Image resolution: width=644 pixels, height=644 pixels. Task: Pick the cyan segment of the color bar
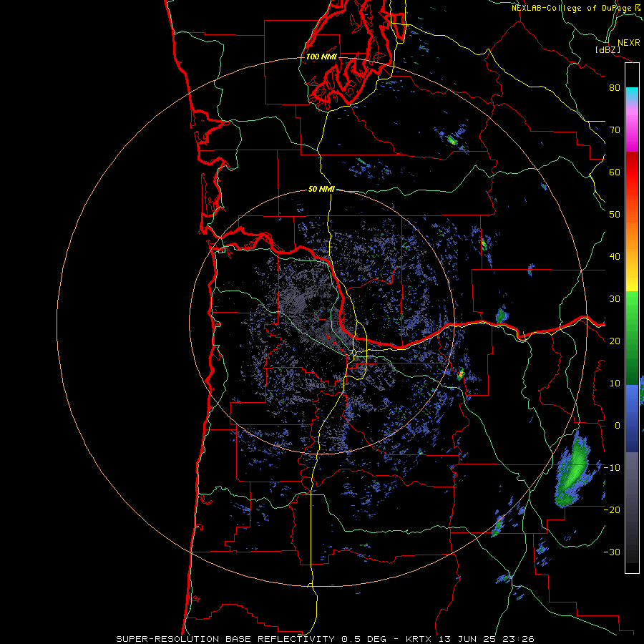[632, 93]
